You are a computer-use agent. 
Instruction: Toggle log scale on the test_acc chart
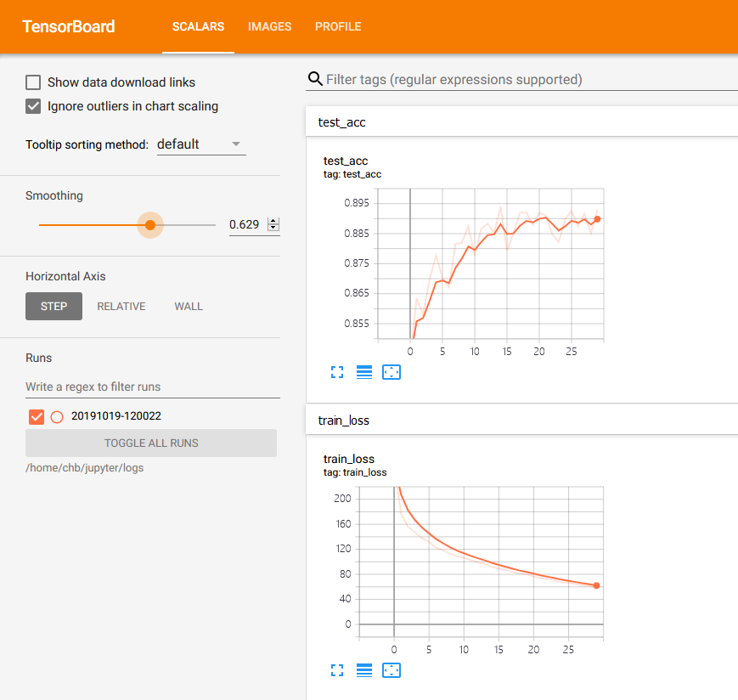(363, 372)
